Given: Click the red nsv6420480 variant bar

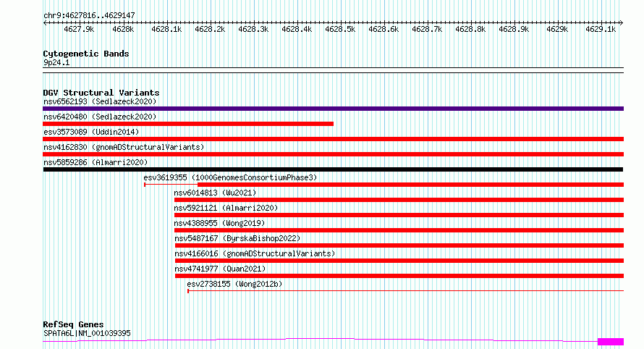Looking at the screenshot, I should [188, 124].
